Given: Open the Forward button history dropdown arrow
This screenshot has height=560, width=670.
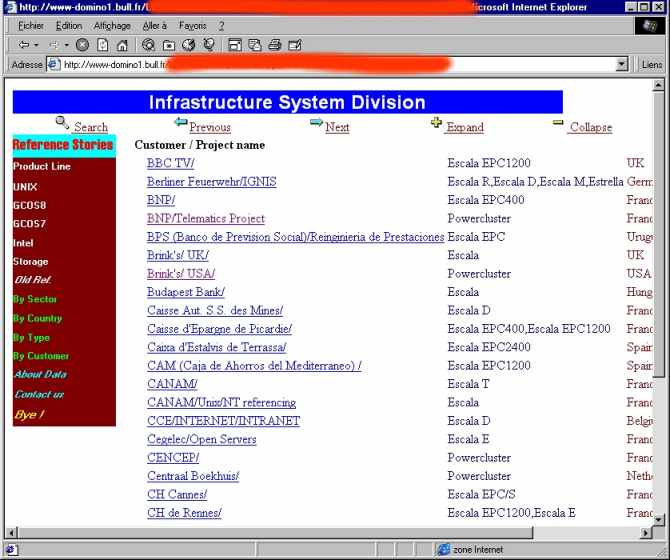Looking at the screenshot, I should click(66, 44).
